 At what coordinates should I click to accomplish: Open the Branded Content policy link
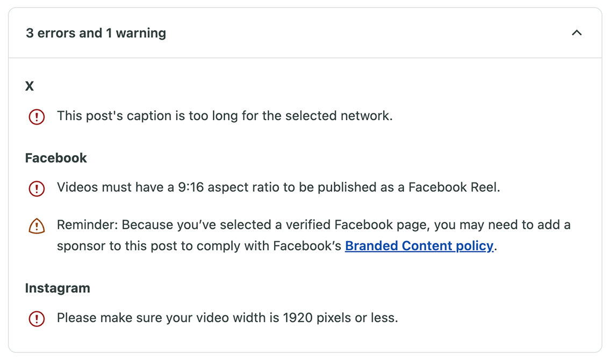click(x=419, y=246)
